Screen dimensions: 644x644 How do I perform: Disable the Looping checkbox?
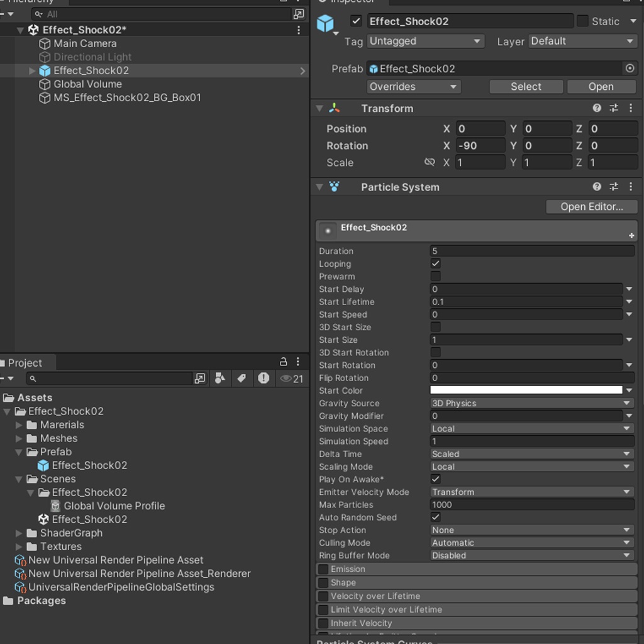435,264
